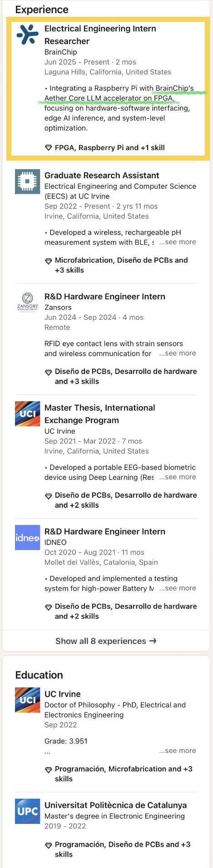Open the UPC university logo
This screenshot has width=213, height=868.
point(27,811)
